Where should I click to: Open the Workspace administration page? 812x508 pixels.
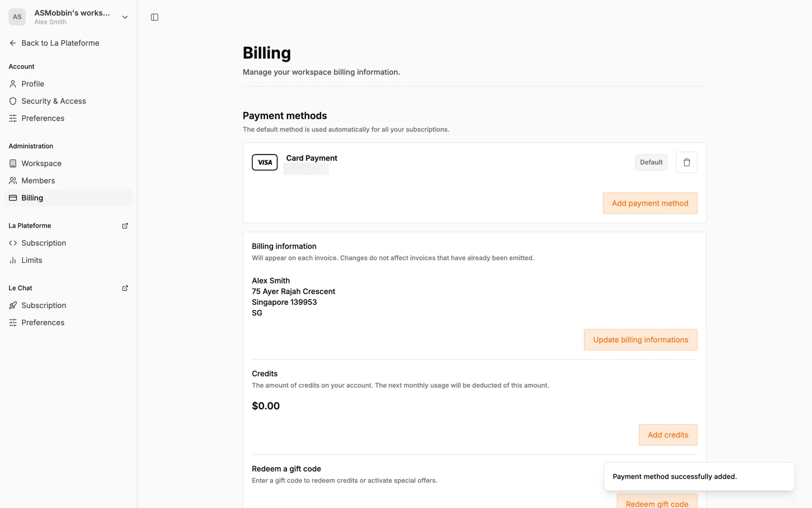(x=41, y=163)
